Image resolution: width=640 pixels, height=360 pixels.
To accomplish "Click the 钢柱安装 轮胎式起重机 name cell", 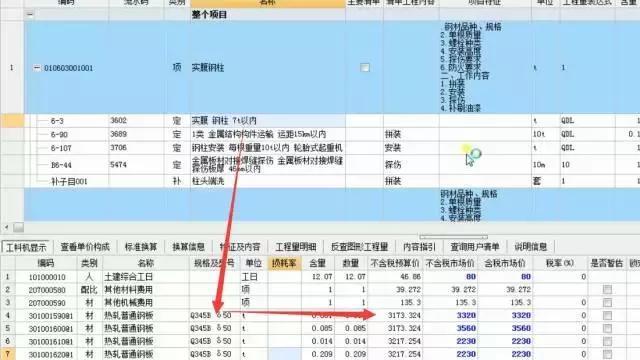I will point(267,148).
